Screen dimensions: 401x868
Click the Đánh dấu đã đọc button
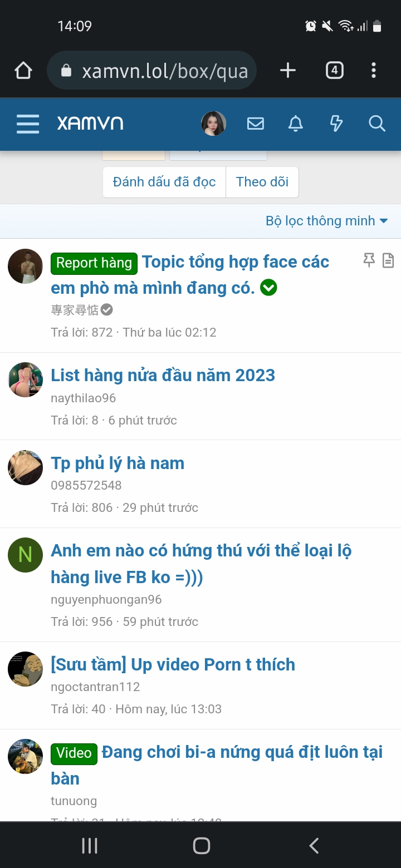pos(164,182)
